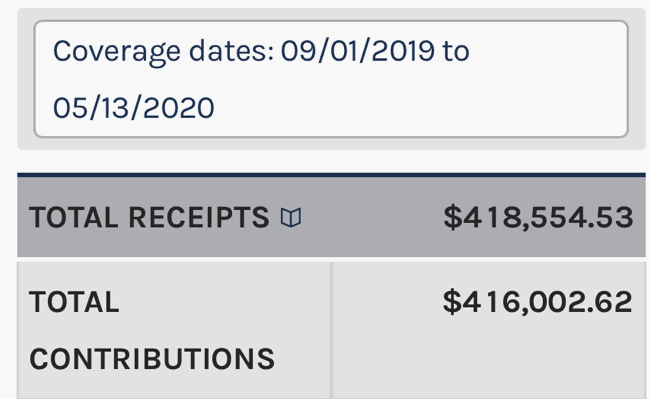The height and width of the screenshot is (399, 650).
Task: Click the 09/01/2019 start date text
Action: [358, 51]
